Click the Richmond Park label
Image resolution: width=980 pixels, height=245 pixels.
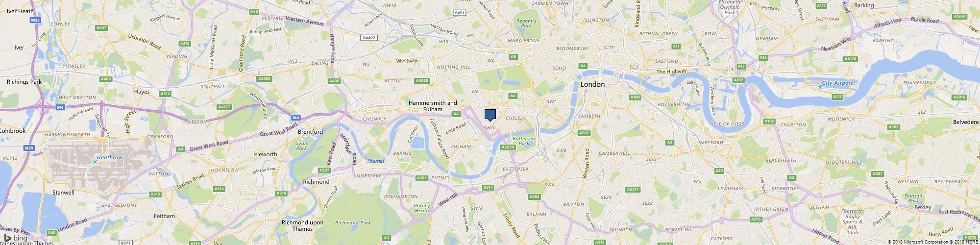pyautogui.click(x=350, y=223)
